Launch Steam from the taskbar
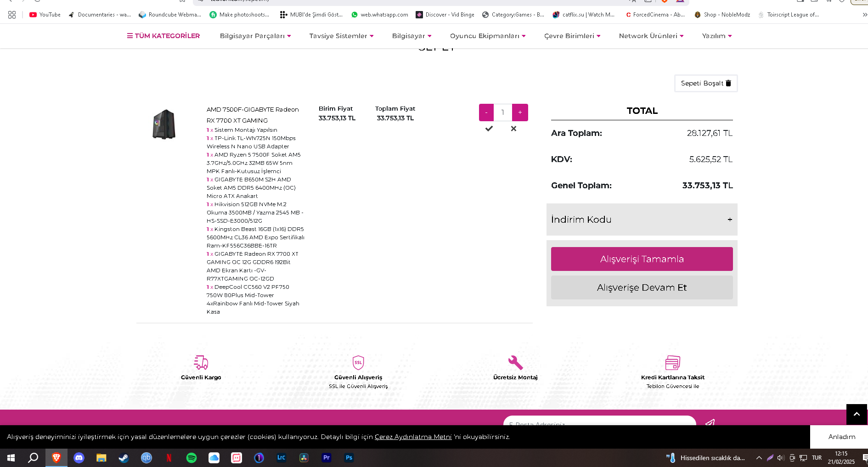 [x=124, y=458]
